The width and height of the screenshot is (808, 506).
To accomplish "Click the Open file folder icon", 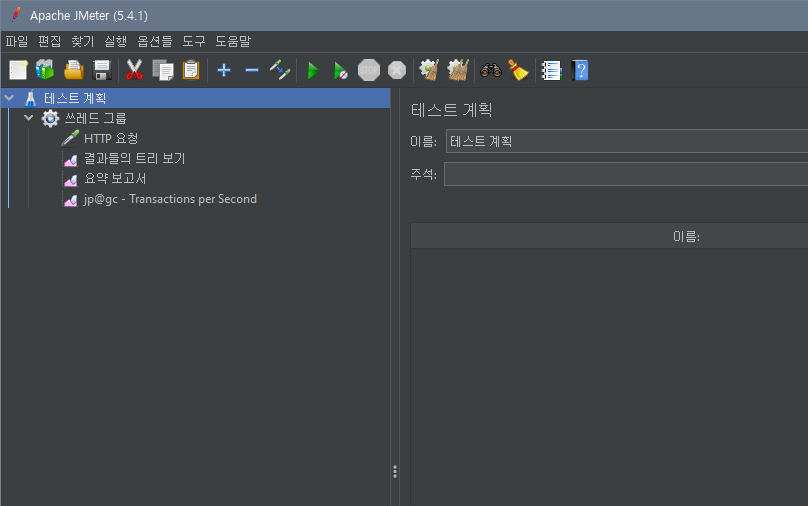I will (x=74, y=70).
